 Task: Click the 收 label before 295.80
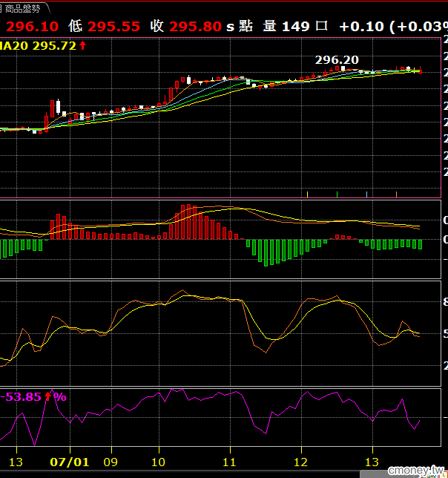point(157,26)
